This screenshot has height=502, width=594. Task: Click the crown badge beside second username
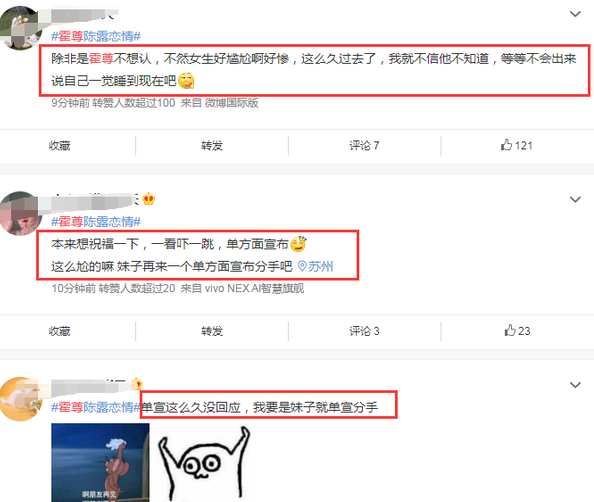point(148,199)
